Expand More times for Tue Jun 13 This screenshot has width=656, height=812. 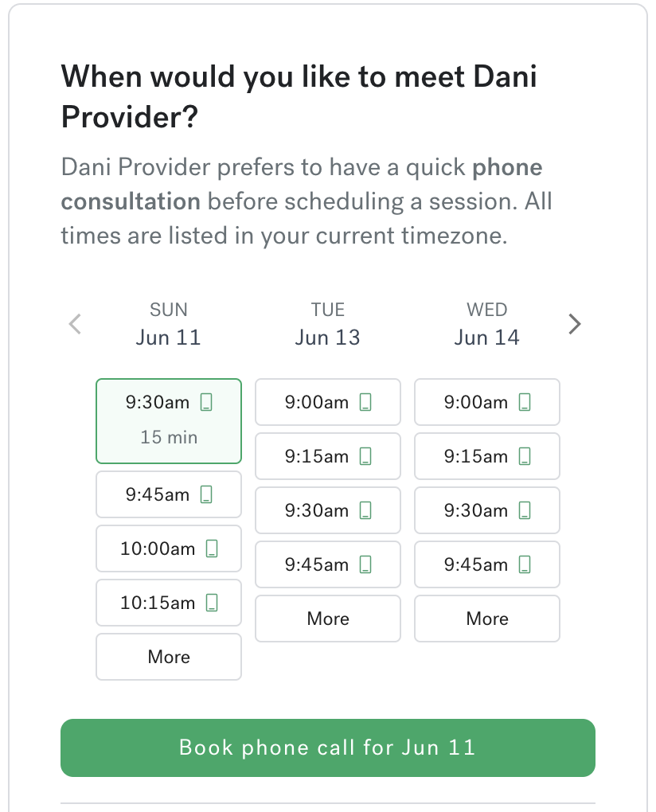328,619
